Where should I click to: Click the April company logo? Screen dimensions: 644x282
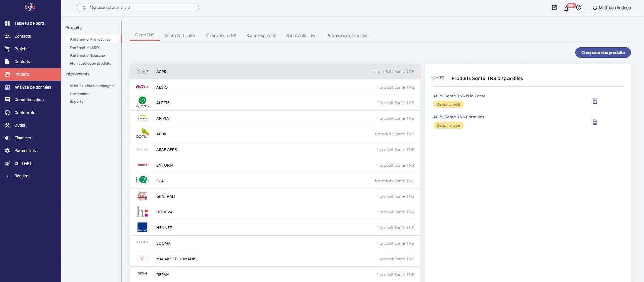click(x=142, y=134)
